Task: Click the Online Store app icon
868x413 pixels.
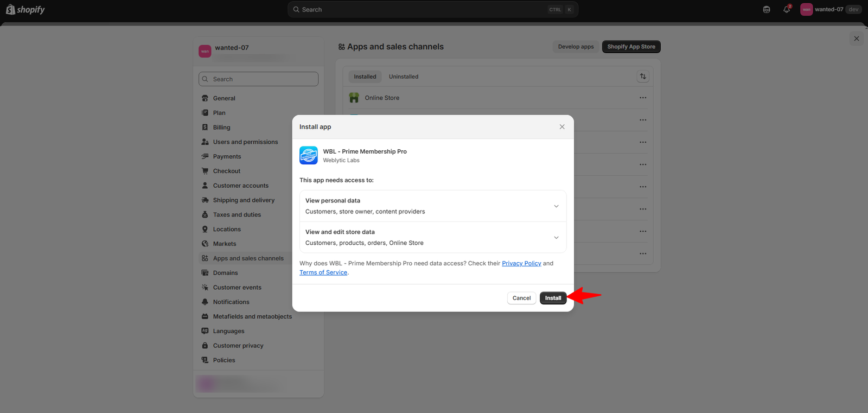Action: click(354, 98)
